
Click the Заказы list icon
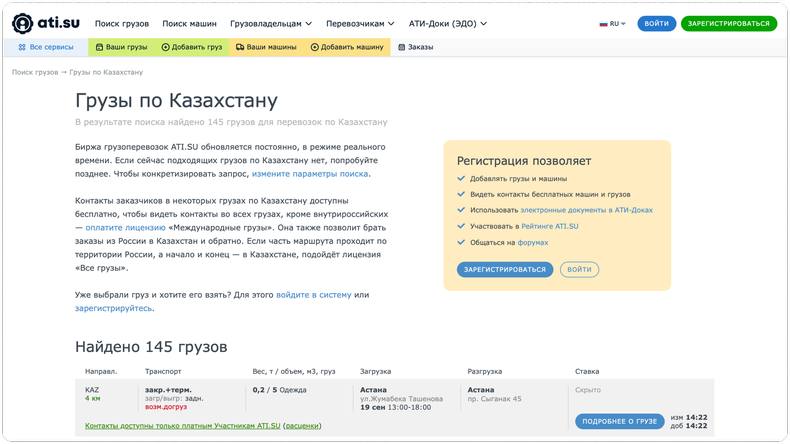click(401, 47)
